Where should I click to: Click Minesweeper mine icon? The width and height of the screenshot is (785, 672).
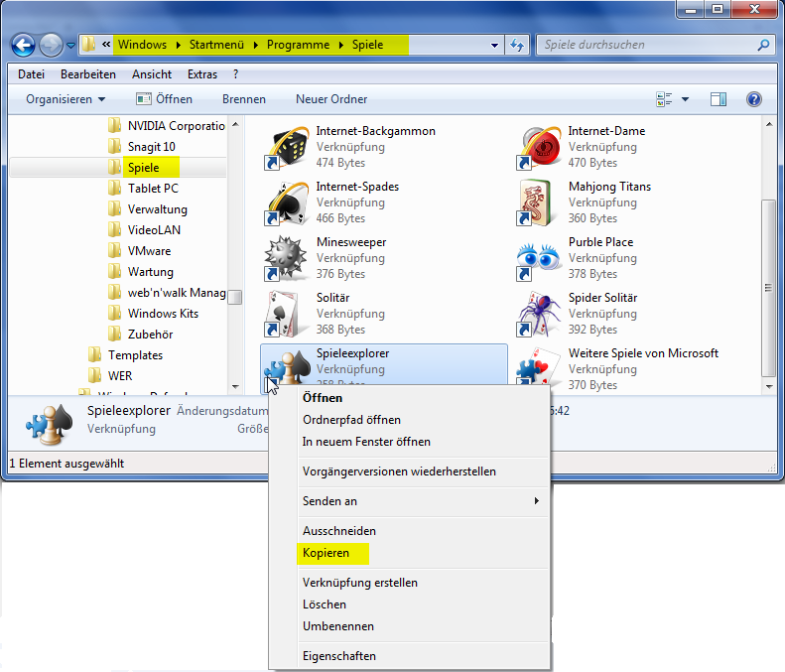tap(286, 258)
